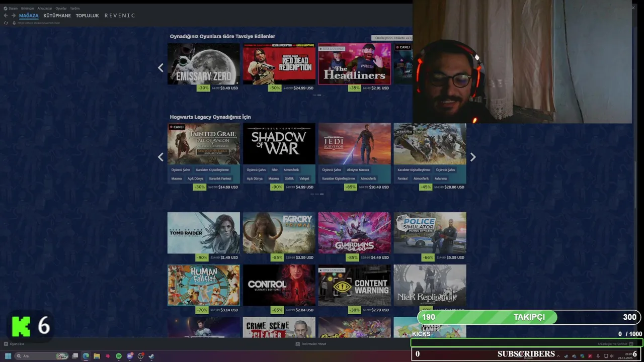The width and height of the screenshot is (644, 362).
Task: Open the Emissary Zero game card
Action: click(x=203, y=64)
